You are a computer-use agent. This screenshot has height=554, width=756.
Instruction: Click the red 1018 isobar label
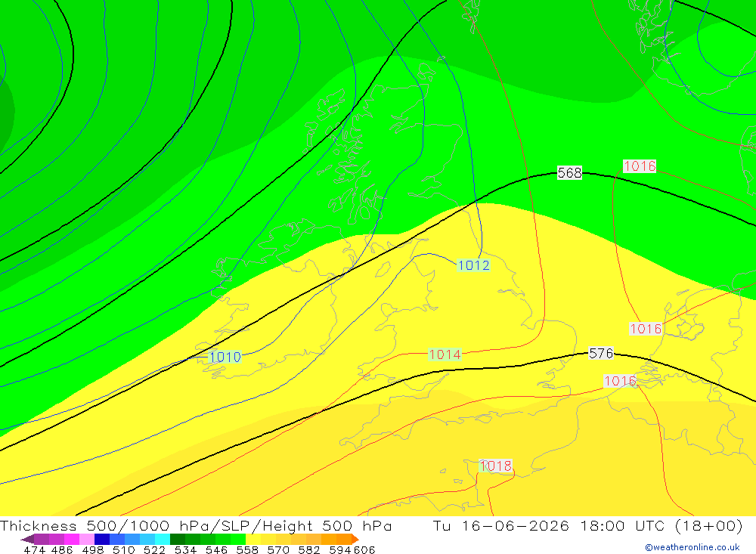(x=496, y=466)
